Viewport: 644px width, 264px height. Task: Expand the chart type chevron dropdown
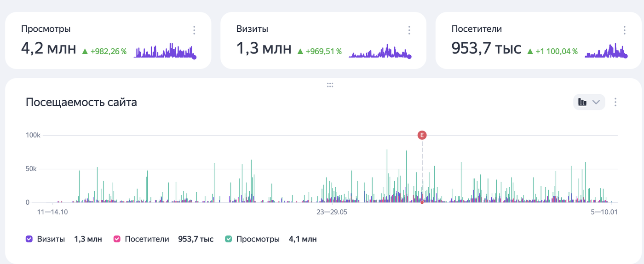(596, 102)
